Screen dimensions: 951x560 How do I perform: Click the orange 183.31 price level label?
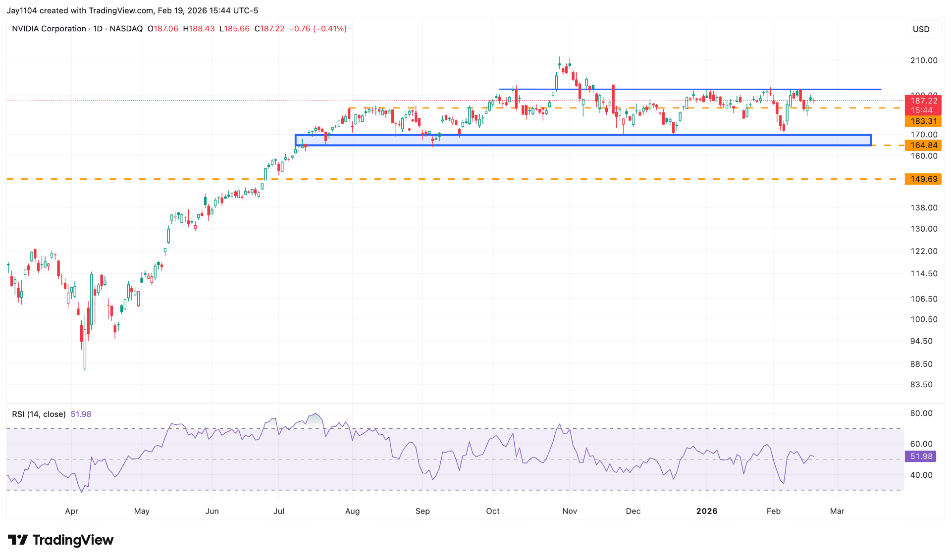923,121
